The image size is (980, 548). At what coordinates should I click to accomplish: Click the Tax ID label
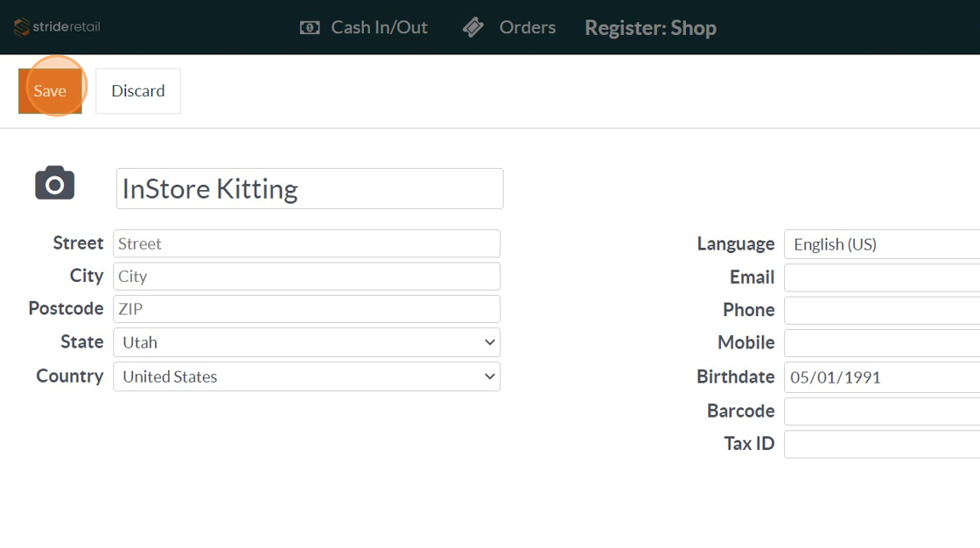[x=749, y=443]
